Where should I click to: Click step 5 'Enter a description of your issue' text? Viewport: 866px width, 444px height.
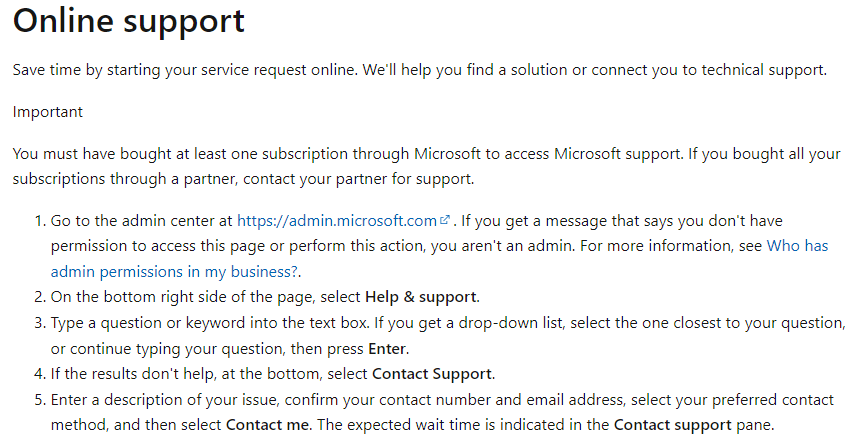pos(165,400)
